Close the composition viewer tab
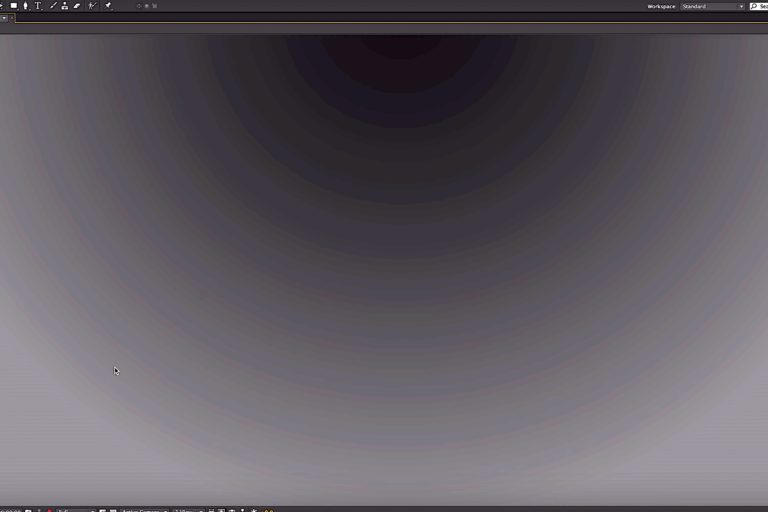This screenshot has height=512, width=768. (12, 18)
